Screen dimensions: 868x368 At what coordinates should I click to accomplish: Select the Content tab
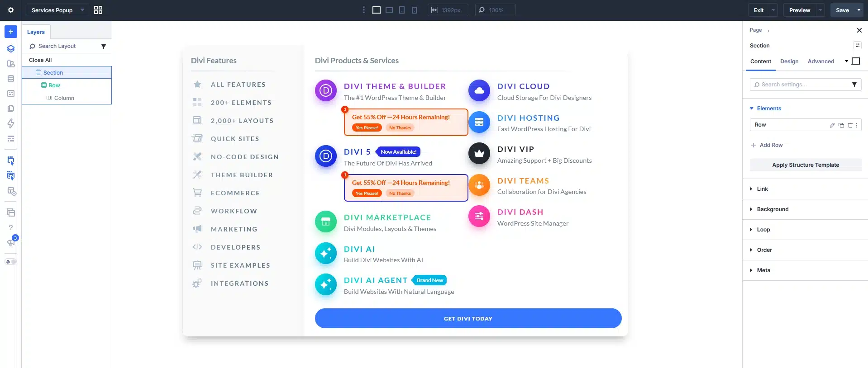pos(761,61)
